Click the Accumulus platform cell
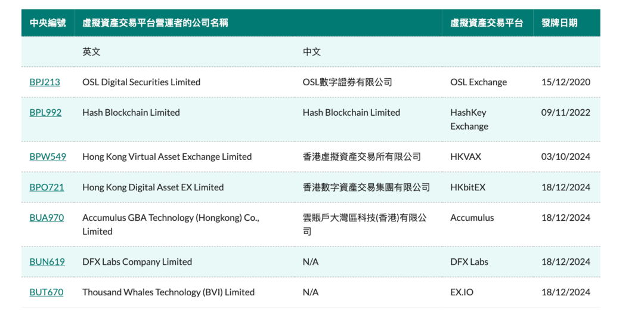Screen dimensions: 644x327 click(x=472, y=218)
